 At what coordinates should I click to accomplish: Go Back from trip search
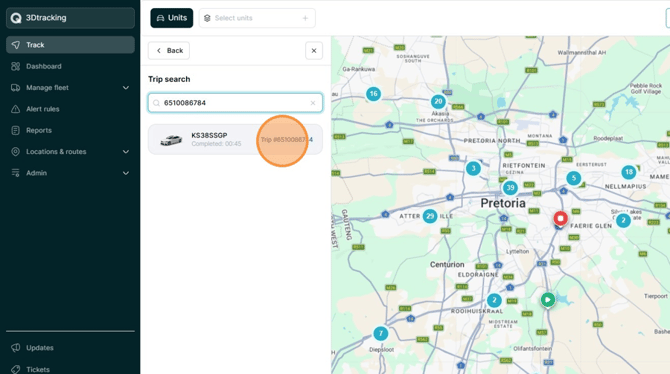(x=169, y=50)
